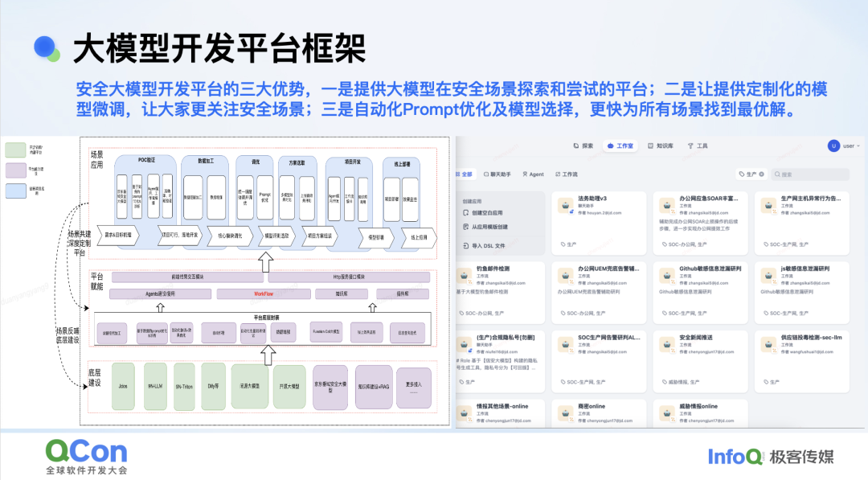Click tag icon on 钓鱼邮件检测 card

pyautogui.click(x=461, y=314)
